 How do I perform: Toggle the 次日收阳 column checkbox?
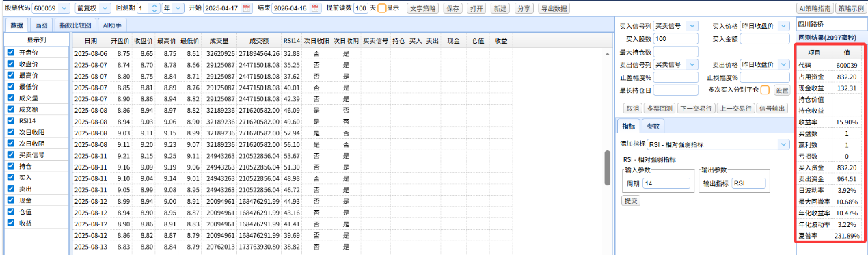tap(10, 132)
